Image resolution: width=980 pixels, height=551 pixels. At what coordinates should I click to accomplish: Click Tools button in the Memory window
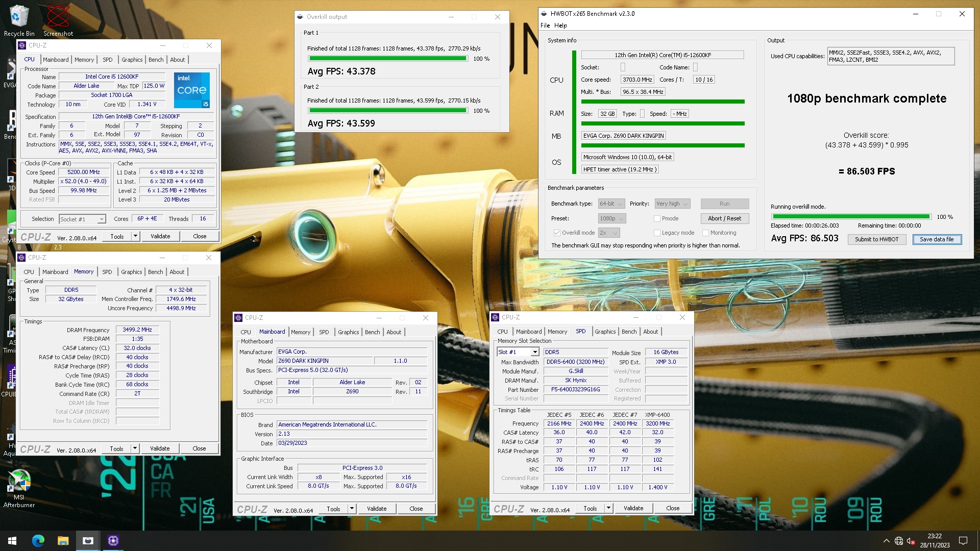tap(116, 448)
